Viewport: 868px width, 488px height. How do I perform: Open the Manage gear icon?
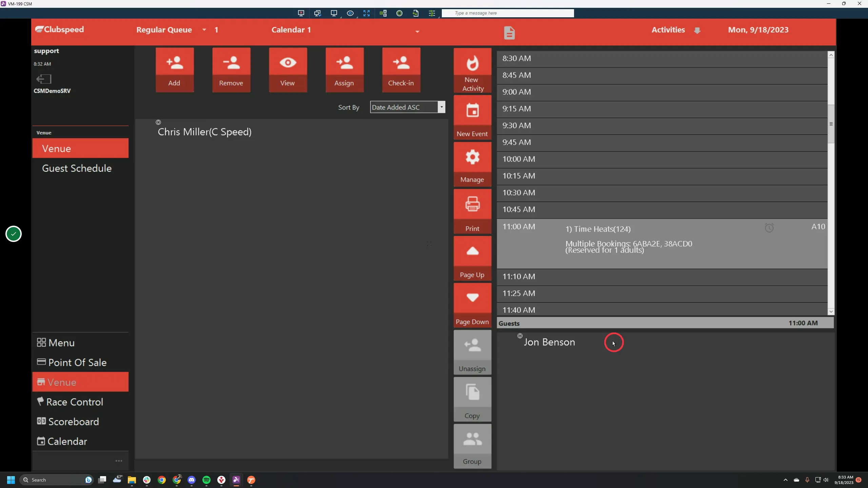coord(472,164)
